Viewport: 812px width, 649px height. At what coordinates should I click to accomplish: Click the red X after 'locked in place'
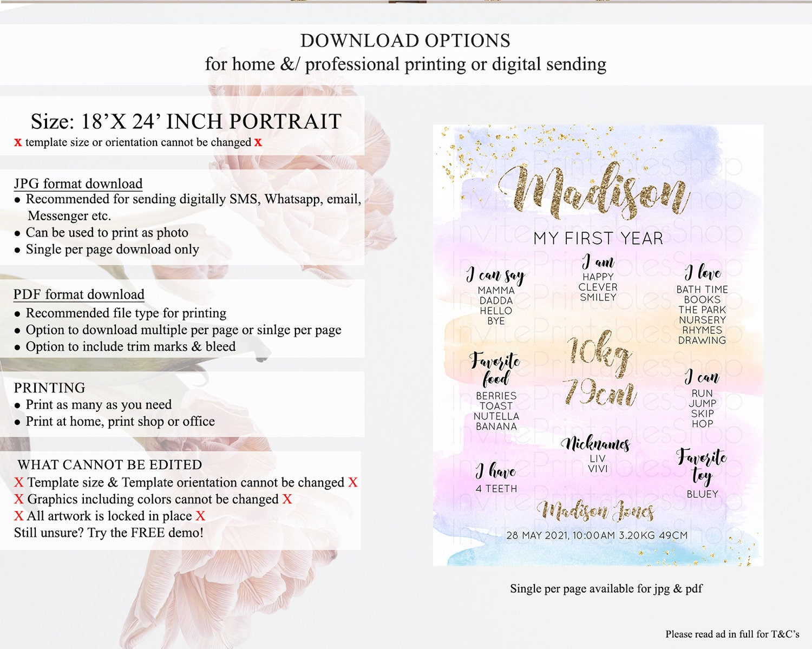200,516
